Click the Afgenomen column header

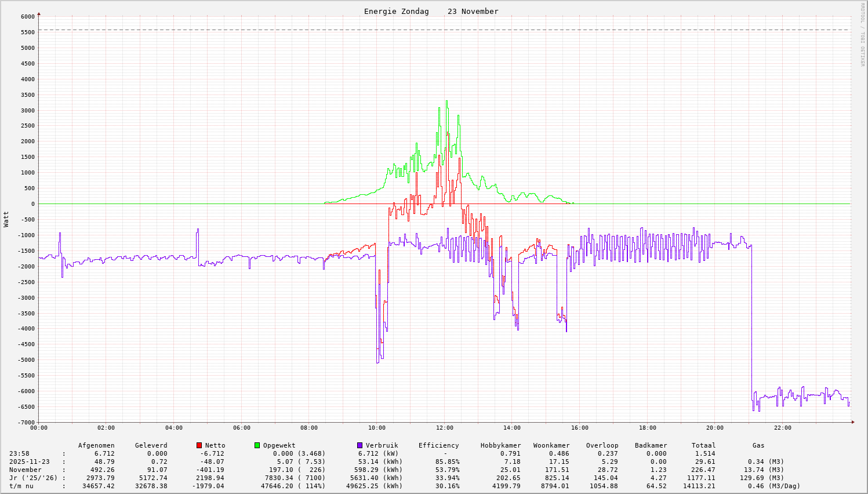[x=96, y=445]
